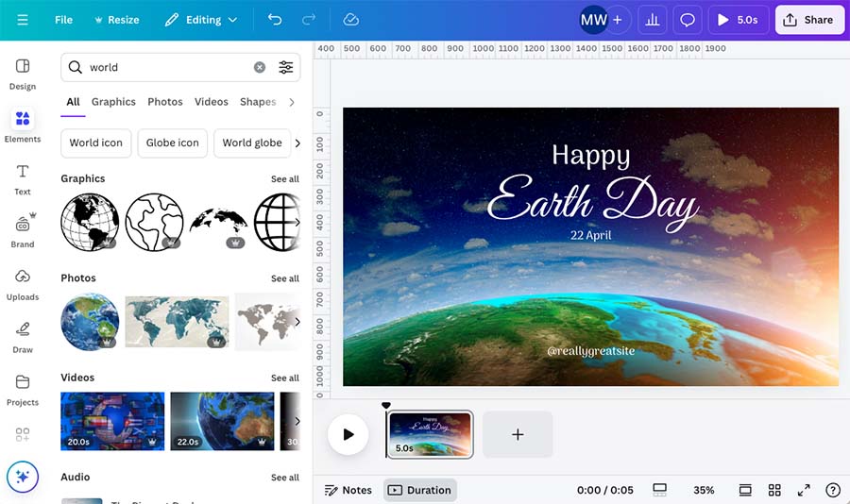See all Graphics results
Viewport: 850px width, 504px height.
coord(285,178)
